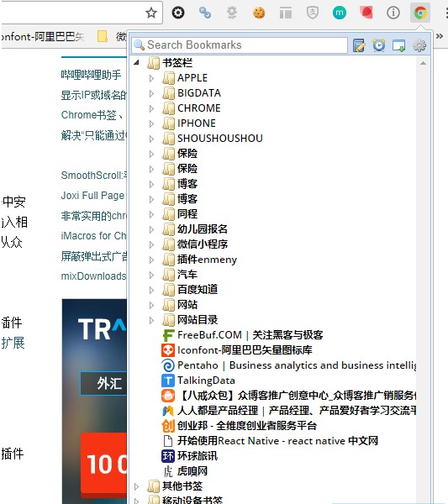Click the gray flower extension icon

pos(231,13)
